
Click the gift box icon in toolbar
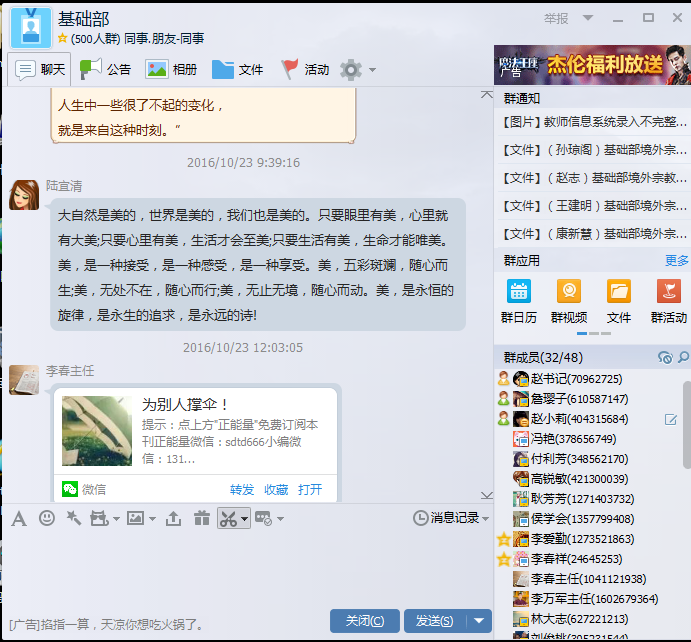(202, 518)
